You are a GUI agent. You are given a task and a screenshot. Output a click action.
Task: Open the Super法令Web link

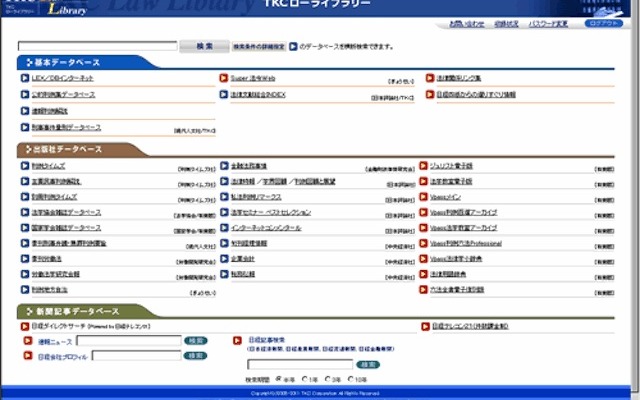tap(253, 78)
